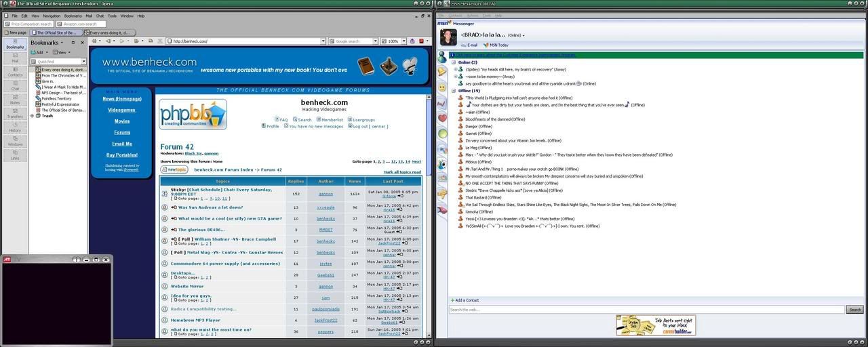
Task: Open the Links panel in Opera's sidebar
Action: pos(15,155)
